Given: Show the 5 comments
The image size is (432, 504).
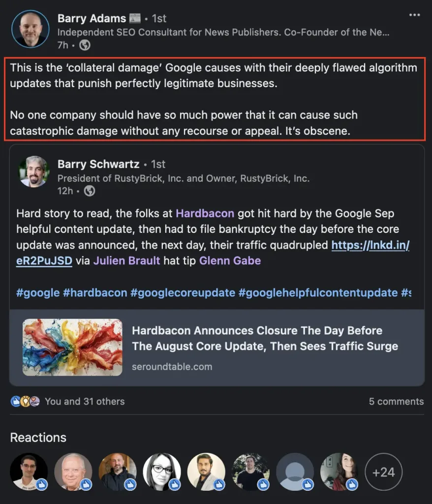Looking at the screenshot, I should [x=396, y=402].
